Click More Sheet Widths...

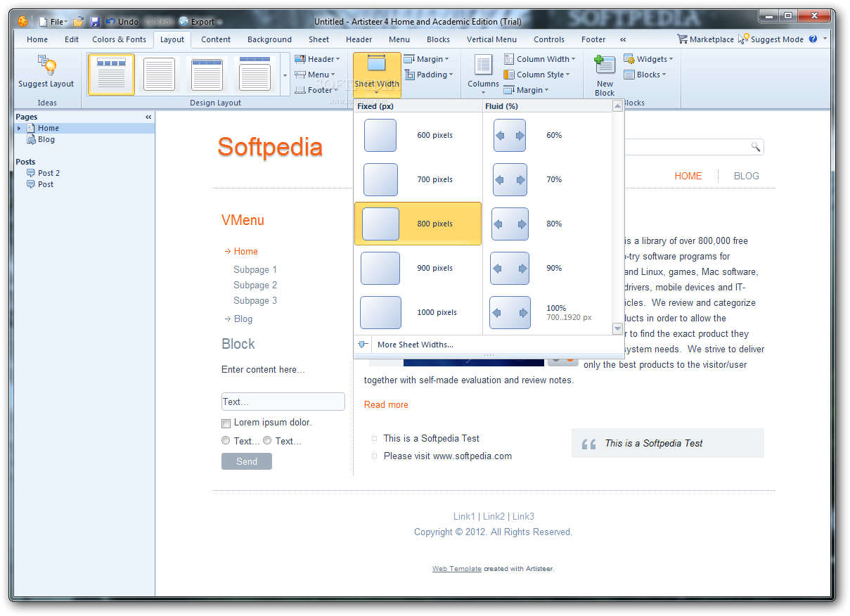pyautogui.click(x=415, y=345)
